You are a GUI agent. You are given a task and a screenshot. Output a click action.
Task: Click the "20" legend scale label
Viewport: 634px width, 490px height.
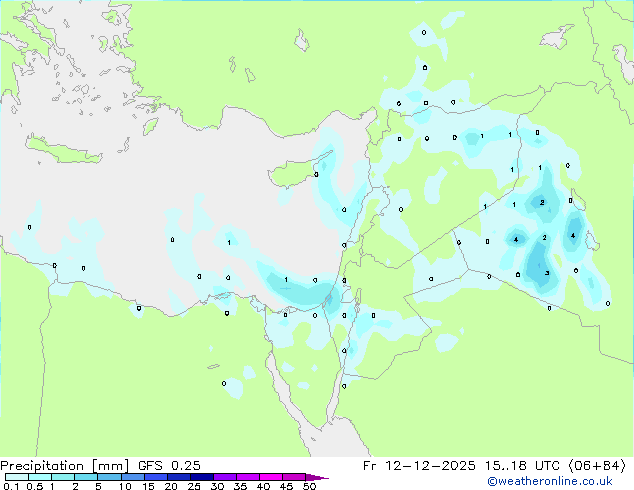(x=171, y=486)
